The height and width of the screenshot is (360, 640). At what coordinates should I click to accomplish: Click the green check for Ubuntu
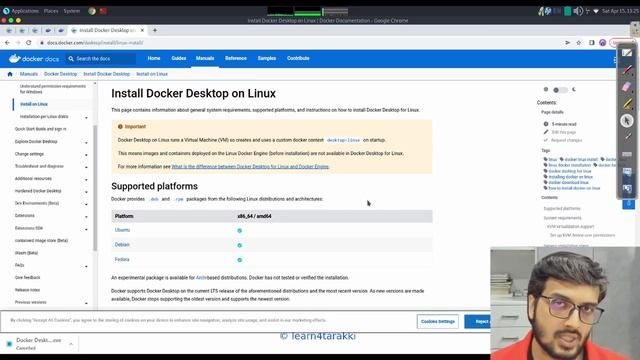(x=240, y=231)
